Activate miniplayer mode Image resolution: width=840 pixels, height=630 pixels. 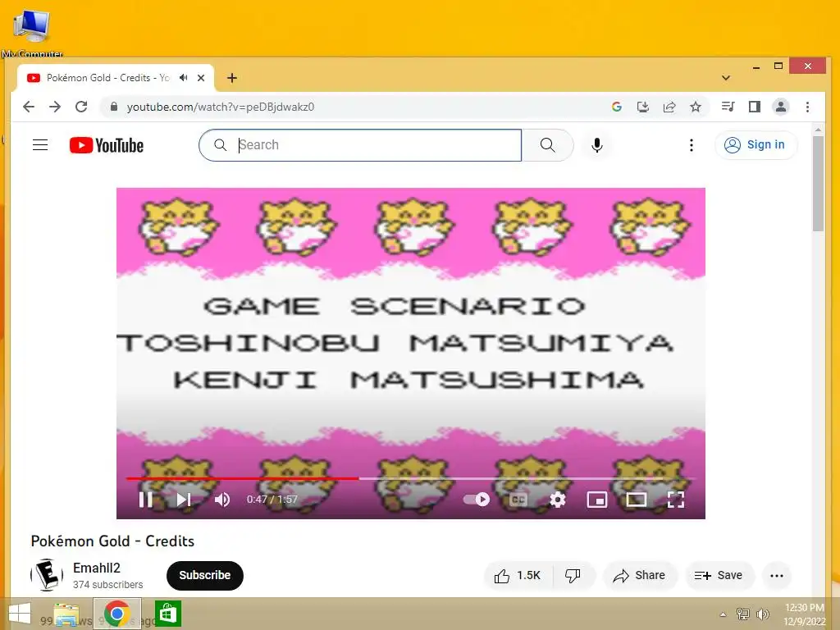tap(597, 500)
